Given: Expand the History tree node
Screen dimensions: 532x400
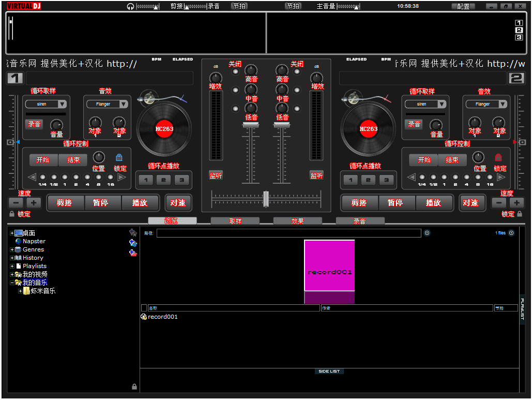Looking at the screenshot, I should coord(12,258).
